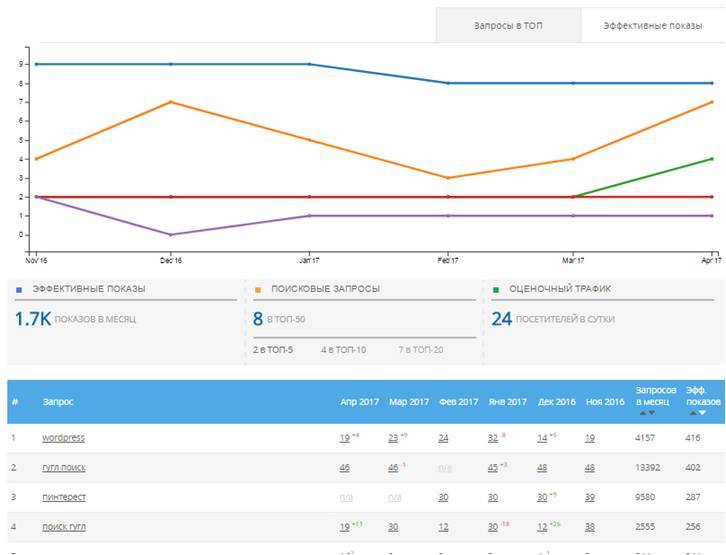
Task: Click green square beside Оценочный трафик
Action: [x=495, y=289]
